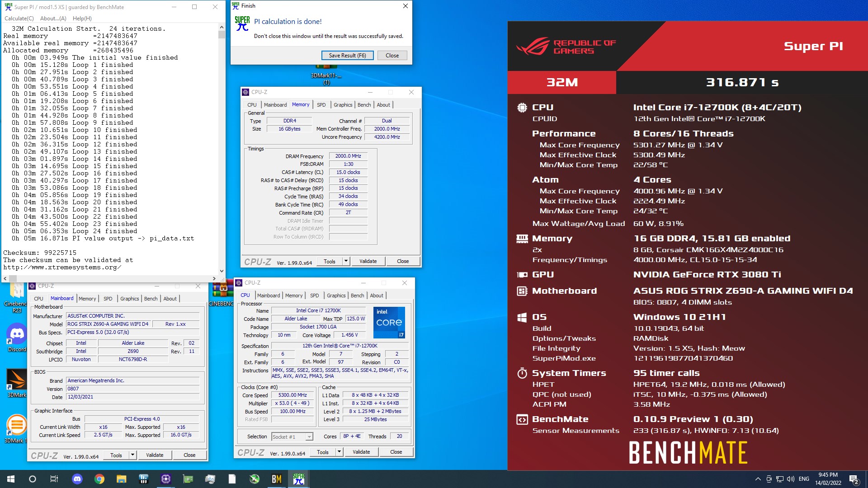Image resolution: width=868 pixels, height=488 pixels.
Task: Open Discord desktop shortcut
Action: coord(17,338)
